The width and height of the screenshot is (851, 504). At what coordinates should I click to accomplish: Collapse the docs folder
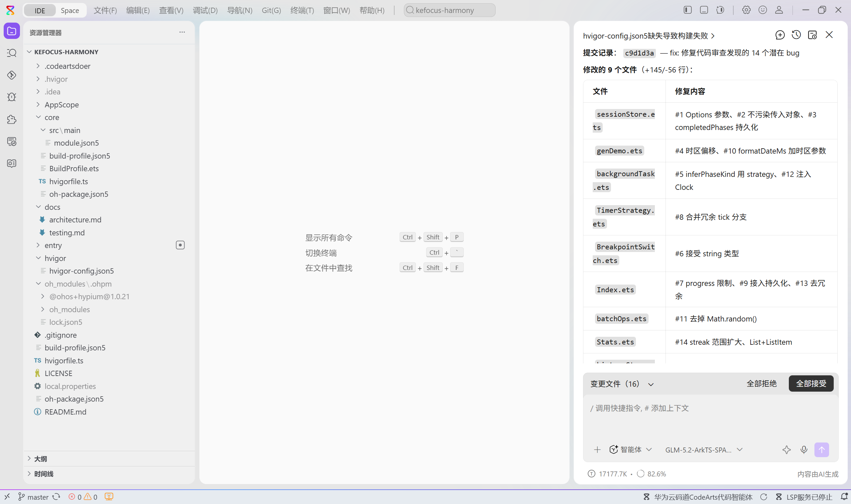pos(38,207)
